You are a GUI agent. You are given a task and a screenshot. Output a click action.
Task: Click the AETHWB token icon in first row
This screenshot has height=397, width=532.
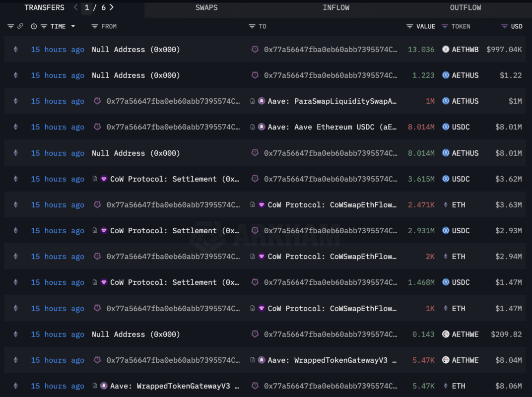(446, 50)
